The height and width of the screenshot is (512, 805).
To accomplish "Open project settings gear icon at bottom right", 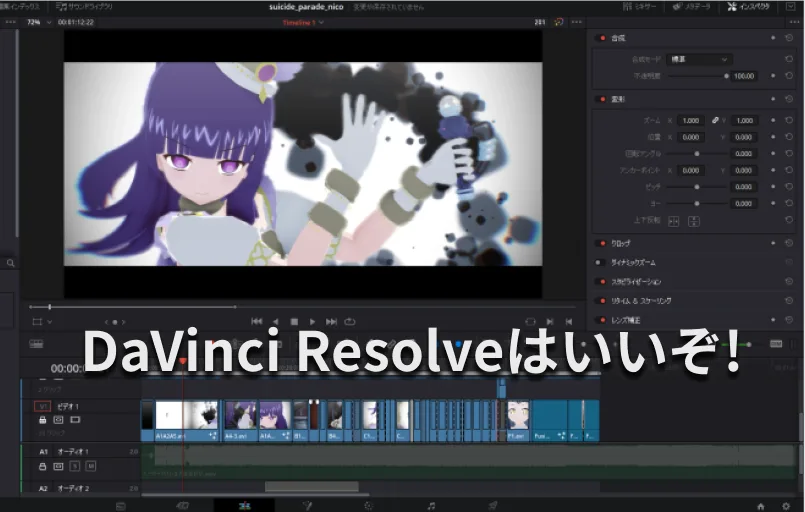I will [786, 505].
